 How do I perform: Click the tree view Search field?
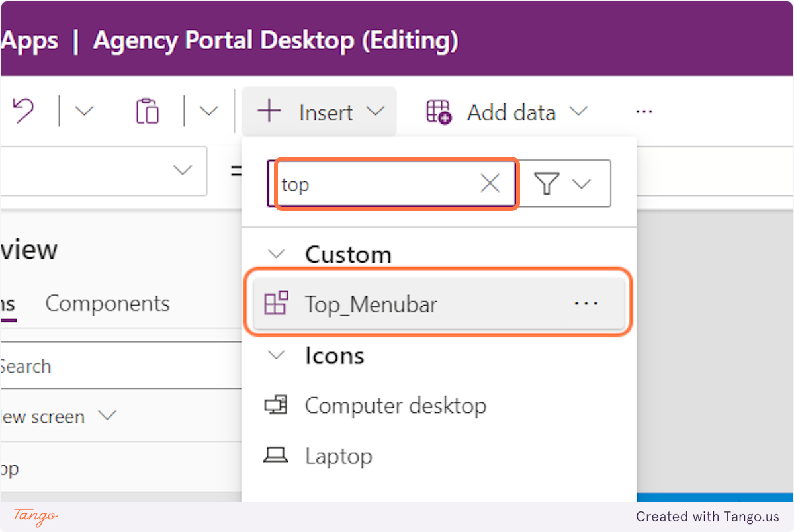[x=121, y=366]
